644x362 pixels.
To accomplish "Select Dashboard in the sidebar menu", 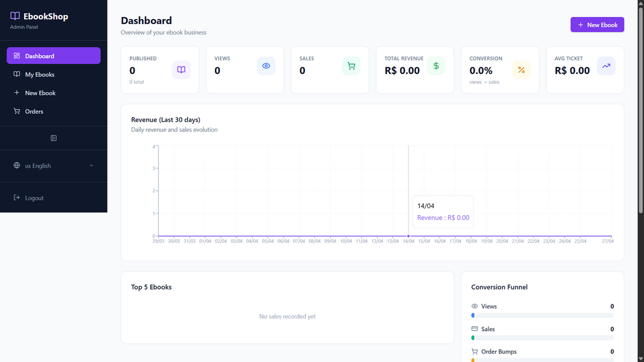I will [54, 56].
